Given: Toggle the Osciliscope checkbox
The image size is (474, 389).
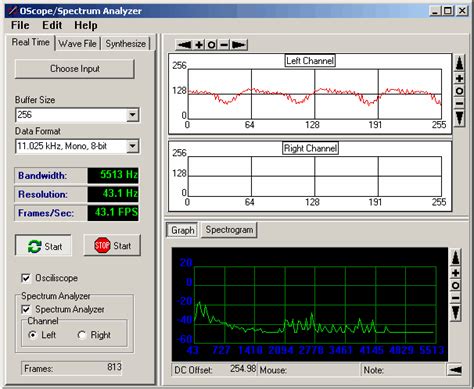Looking at the screenshot, I should (x=26, y=278).
